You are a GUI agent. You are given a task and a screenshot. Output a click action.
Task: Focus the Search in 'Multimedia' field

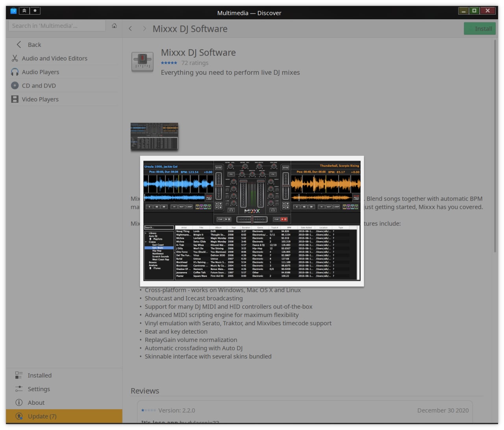click(x=57, y=26)
